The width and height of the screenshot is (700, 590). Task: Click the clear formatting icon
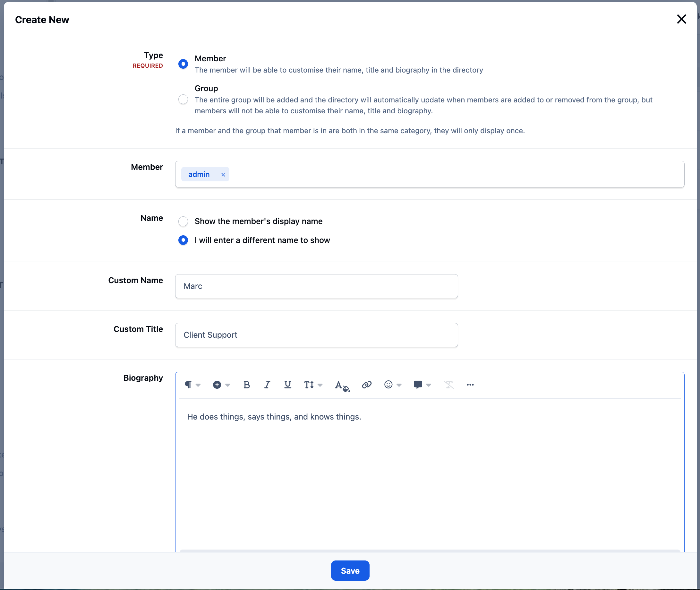448,385
